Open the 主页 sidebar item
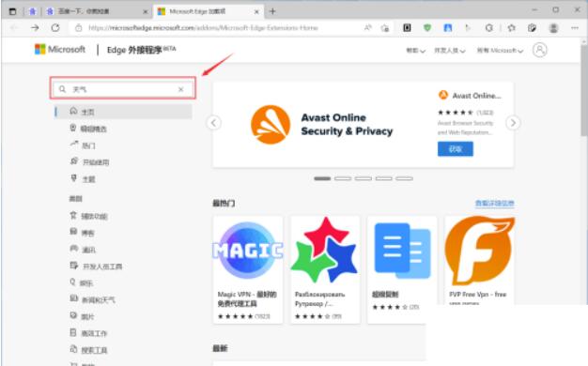The image size is (588, 366). pos(123,112)
